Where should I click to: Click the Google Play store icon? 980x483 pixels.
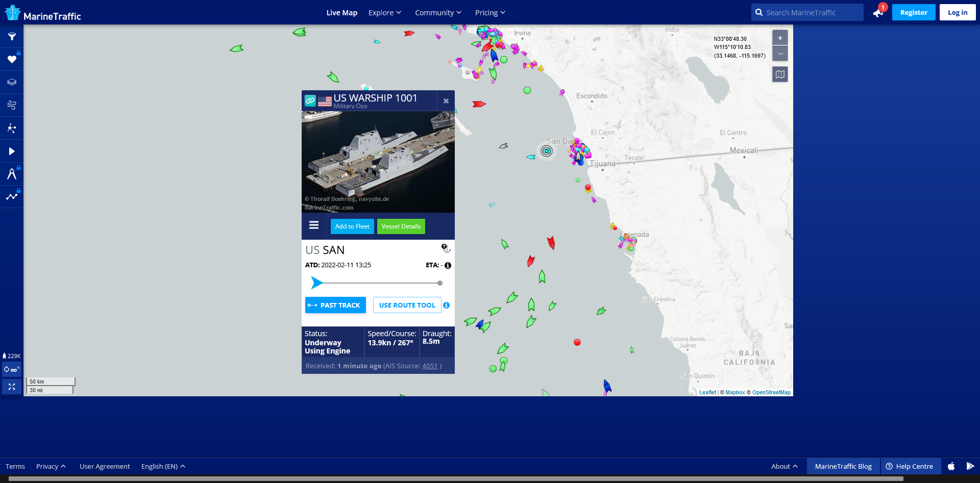[x=970, y=466]
